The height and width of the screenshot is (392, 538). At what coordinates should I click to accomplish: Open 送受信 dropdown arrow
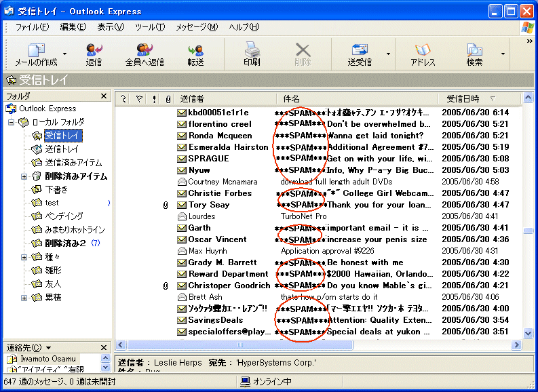388,54
